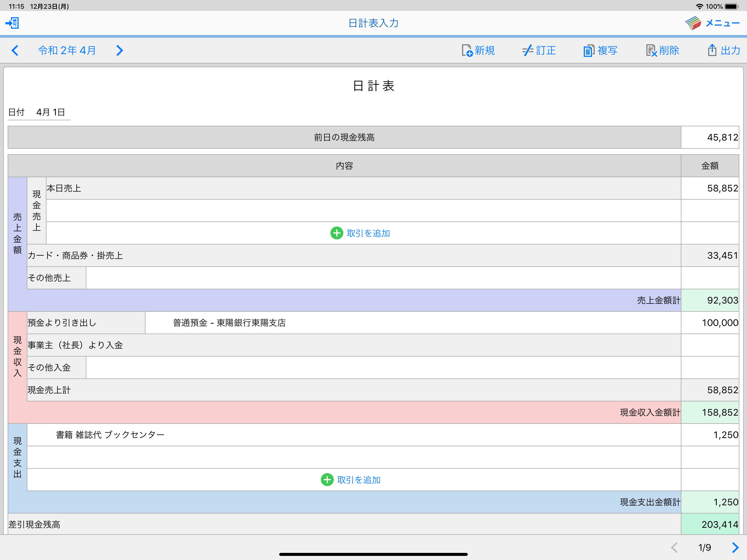This screenshot has height=560, width=747.
Task: Tap the 現金売上計 amount 58,852
Action: tap(710, 390)
